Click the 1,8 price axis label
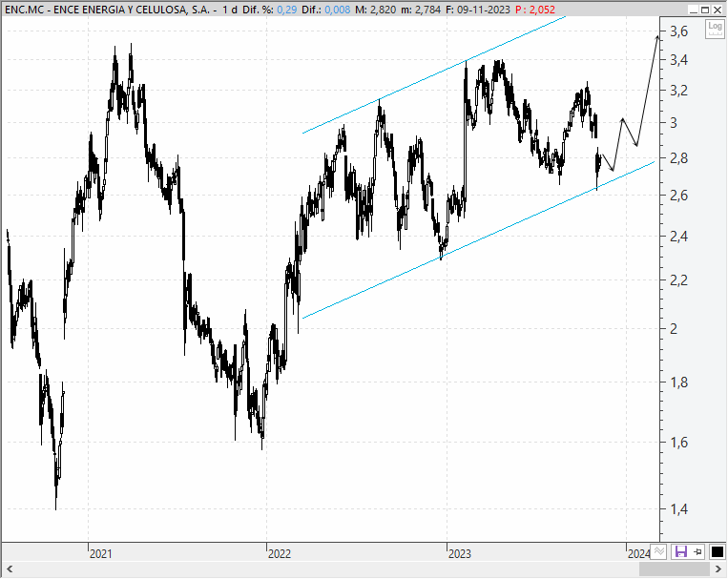The width and height of the screenshot is (728, 579). pyautogui.click(x=678, y=383)
